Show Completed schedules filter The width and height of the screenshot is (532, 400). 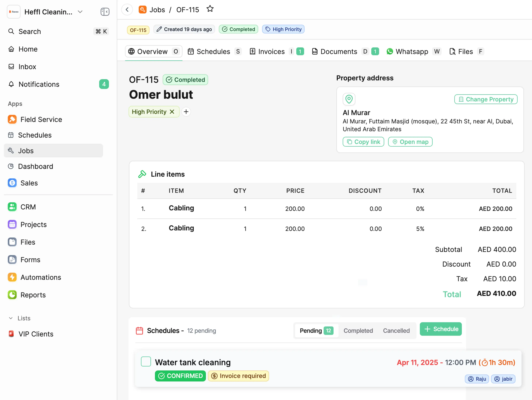358,330
